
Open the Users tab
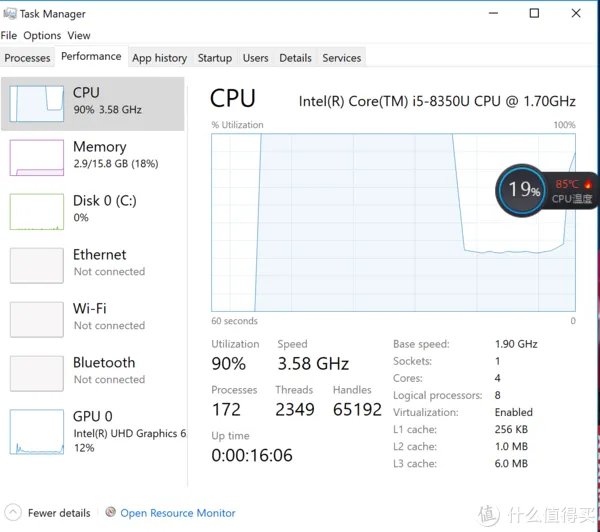tap(255, 58)
